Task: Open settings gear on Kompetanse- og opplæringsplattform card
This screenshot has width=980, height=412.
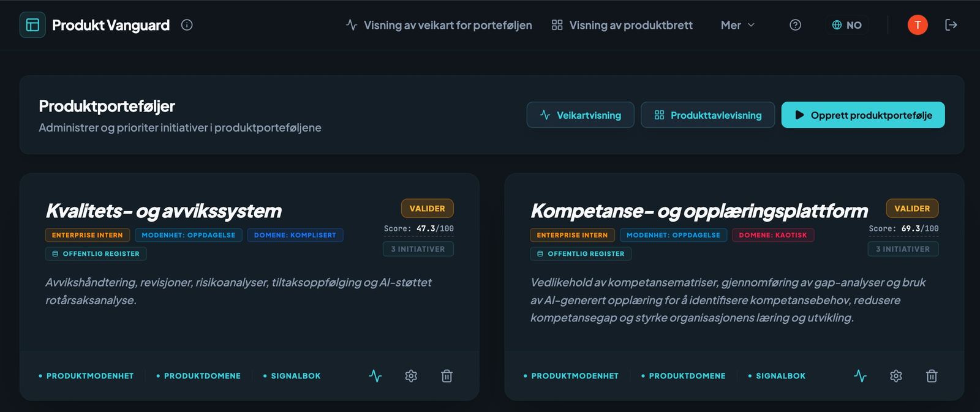Action: (x=895, y=376)
